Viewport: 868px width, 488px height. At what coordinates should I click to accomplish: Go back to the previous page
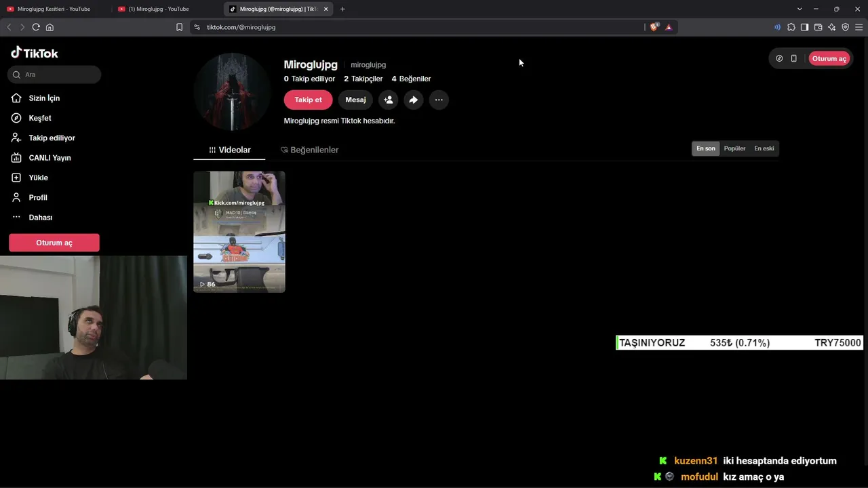pos(9,27)
